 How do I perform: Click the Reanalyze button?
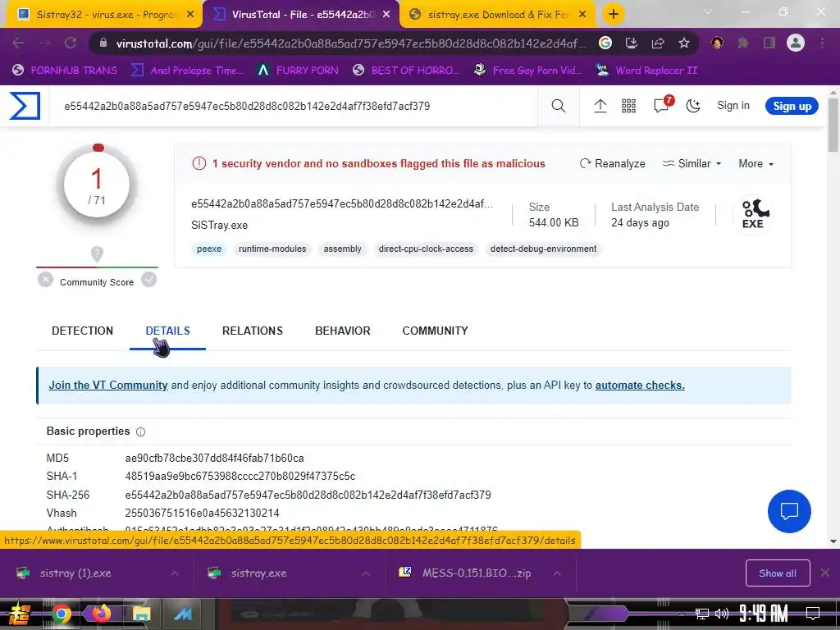pos(612,163)
